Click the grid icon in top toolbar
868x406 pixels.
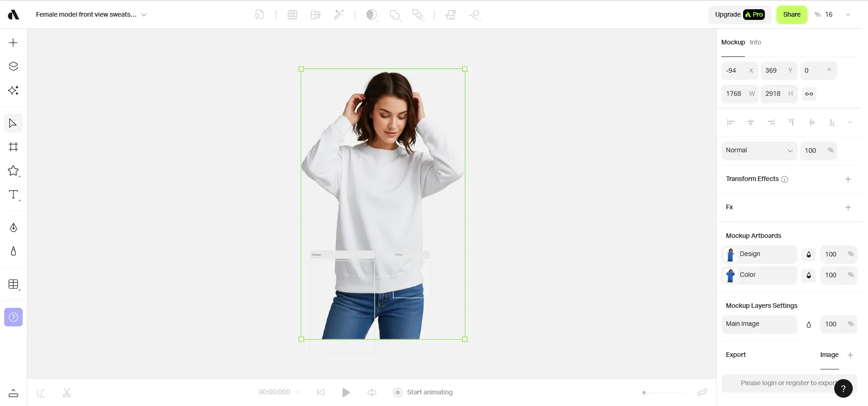click(x=292, y=15)
